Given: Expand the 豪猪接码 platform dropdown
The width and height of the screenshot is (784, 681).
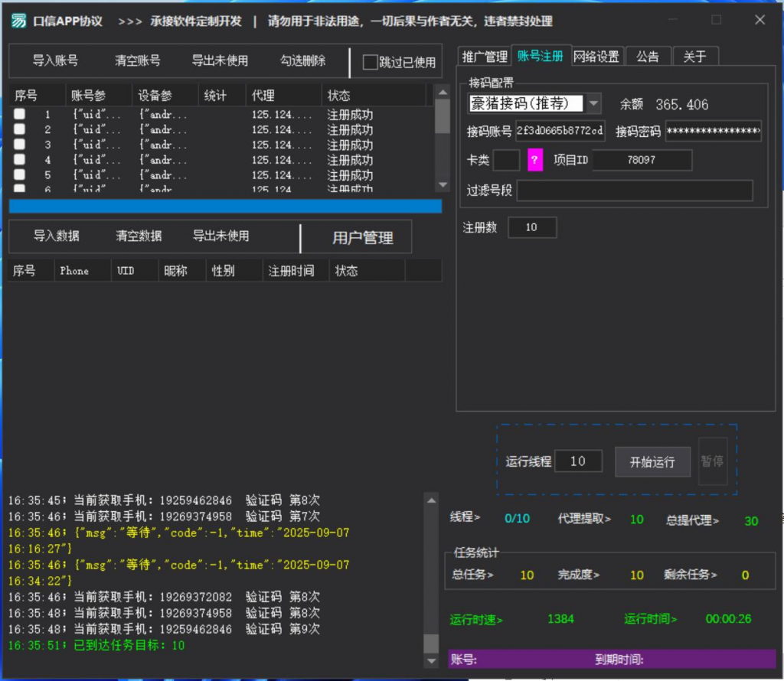Looking at the screenshot, I should [x=594, y=103].
